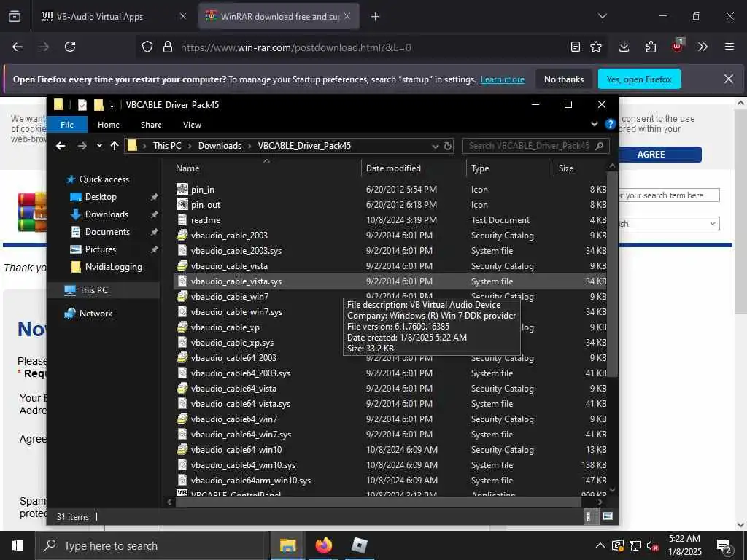Dismiss the Firefox startup notification bar
Screen dimensions: 747x560
[729, 79]
